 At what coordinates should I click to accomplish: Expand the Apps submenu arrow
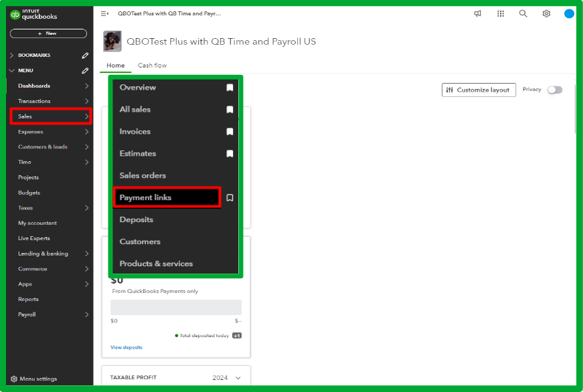click(x=86, y=284)
